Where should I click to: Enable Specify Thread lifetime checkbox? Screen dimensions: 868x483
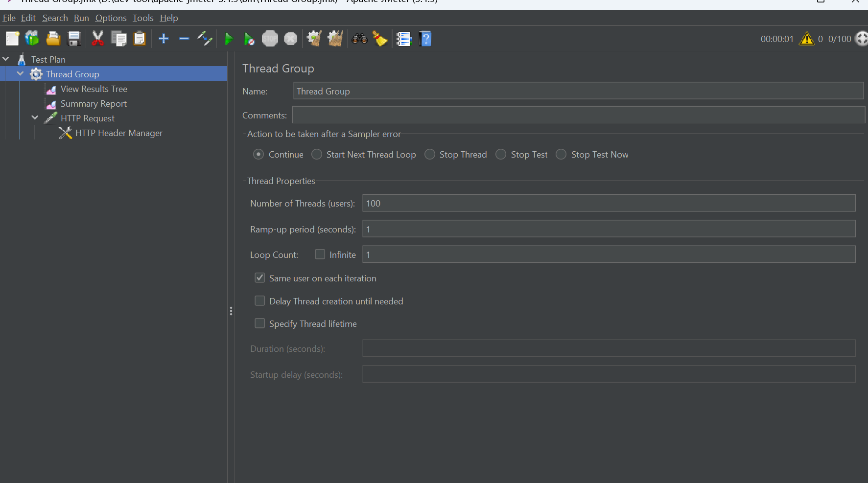tap(260, 323)
